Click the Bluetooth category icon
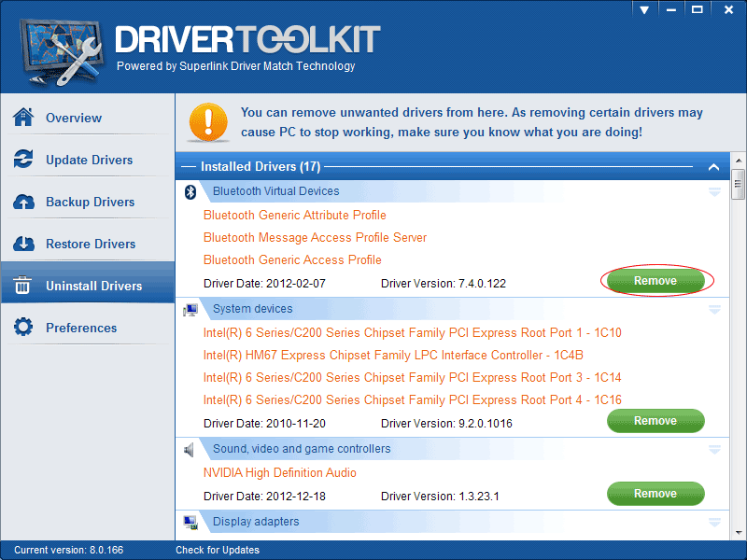This screenshot has height=560, width=747. (190, 192)
